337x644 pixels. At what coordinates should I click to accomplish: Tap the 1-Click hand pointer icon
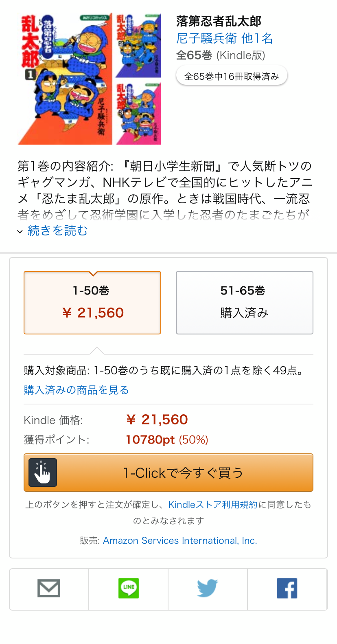click(43, 473)
